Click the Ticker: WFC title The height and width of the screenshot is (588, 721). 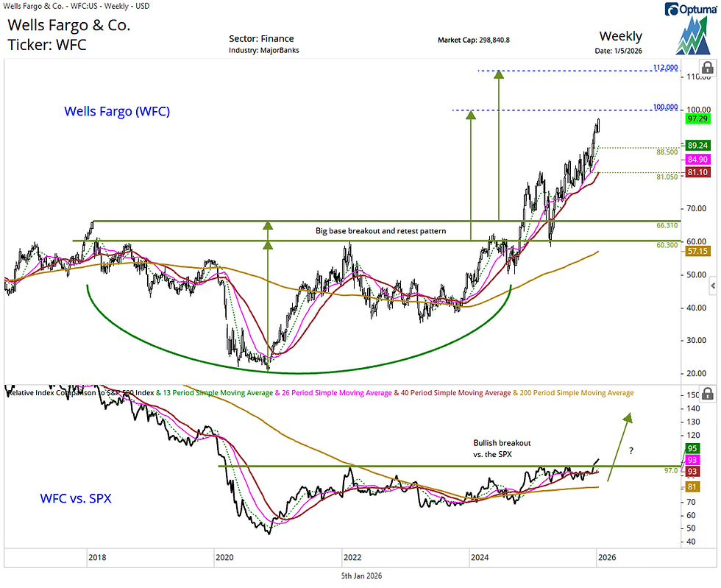[47, 45]
